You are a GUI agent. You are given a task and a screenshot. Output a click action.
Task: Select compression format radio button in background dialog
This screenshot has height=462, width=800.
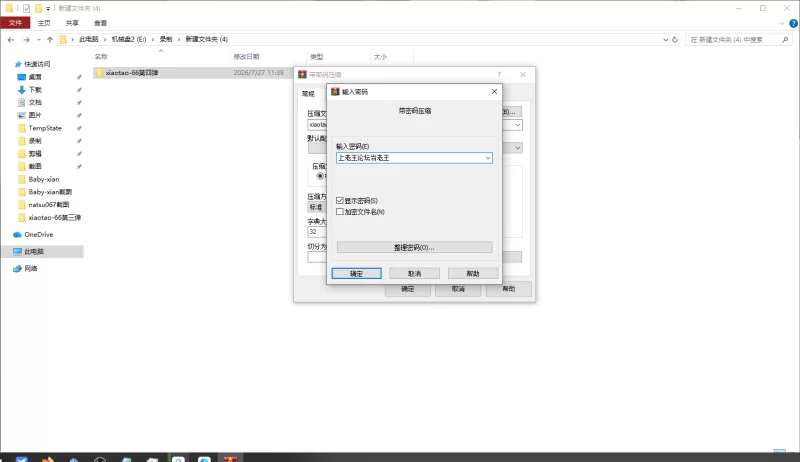[x=320, y=176]
